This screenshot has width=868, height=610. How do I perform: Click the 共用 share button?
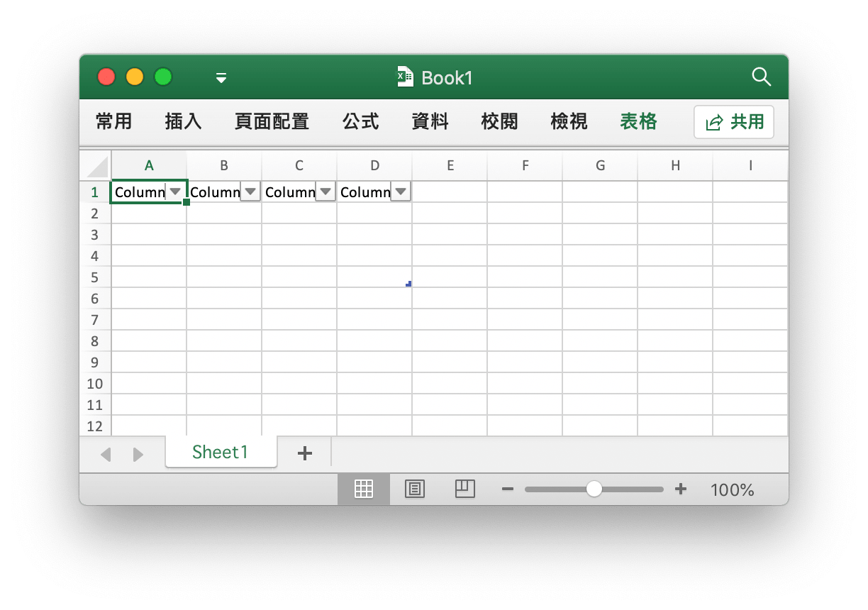point(734,121)
